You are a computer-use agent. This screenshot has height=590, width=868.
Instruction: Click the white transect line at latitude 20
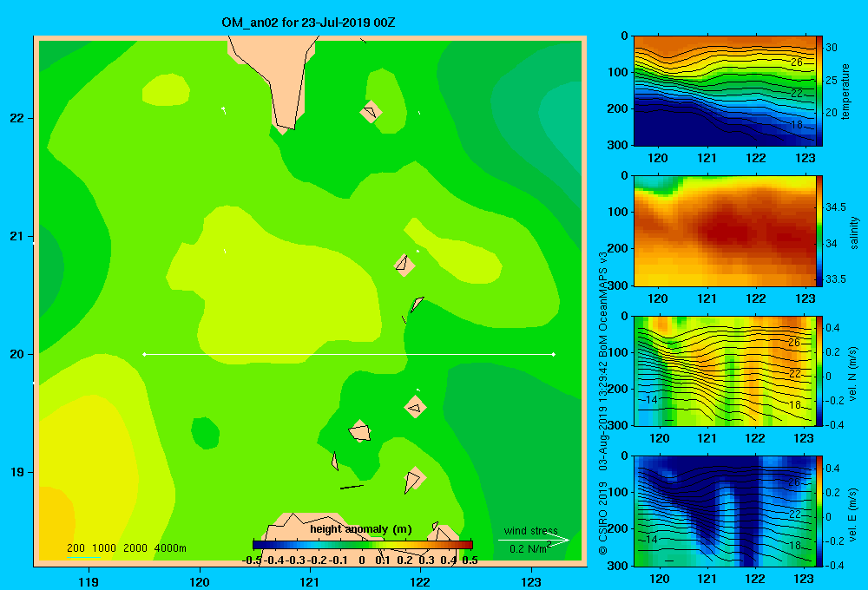tap(349, 354)
